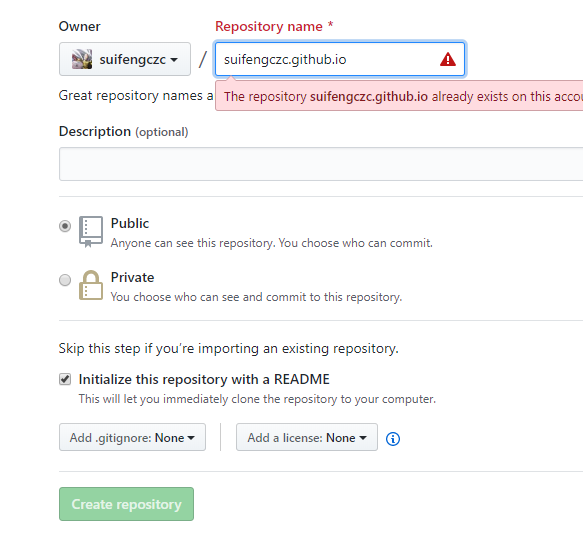Click the Initialize with README label text
Screen dimensions: 583x533
(204, 379)
